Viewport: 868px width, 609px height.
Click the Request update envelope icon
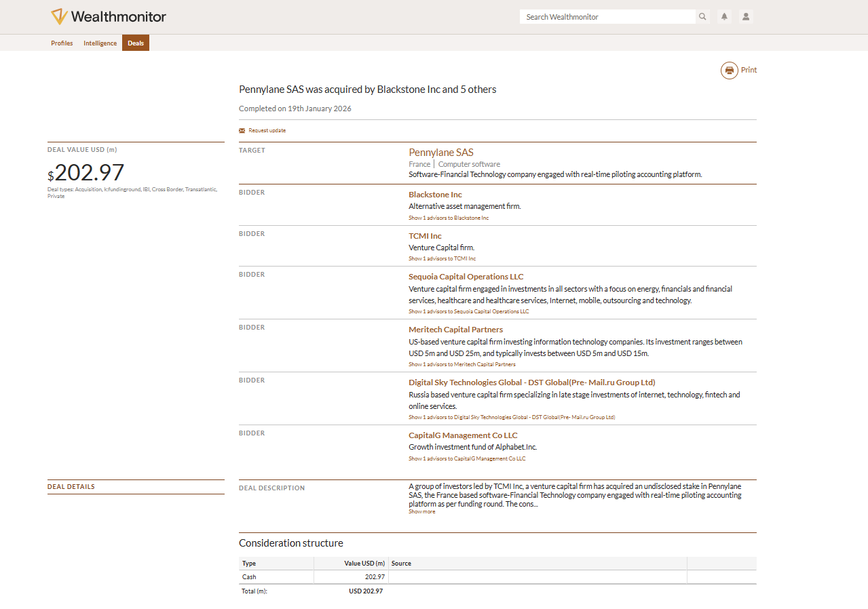pyautogui.click(x=242, y=130)
